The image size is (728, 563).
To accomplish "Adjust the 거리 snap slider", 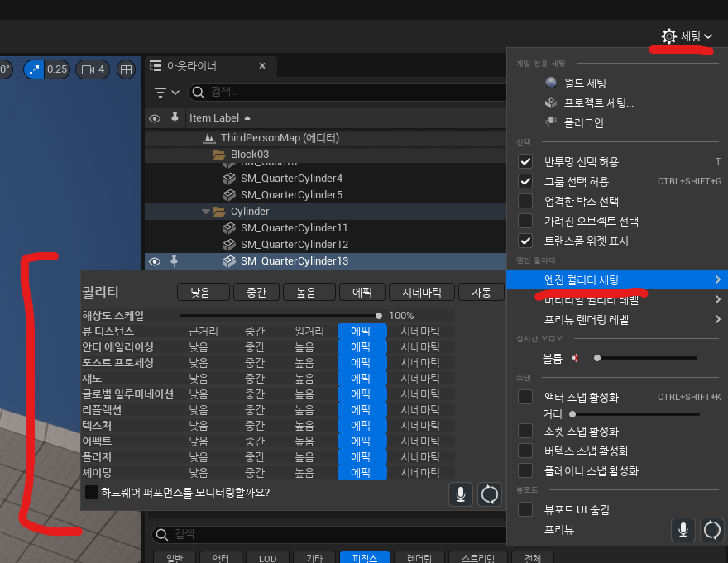I will (635, 414).
